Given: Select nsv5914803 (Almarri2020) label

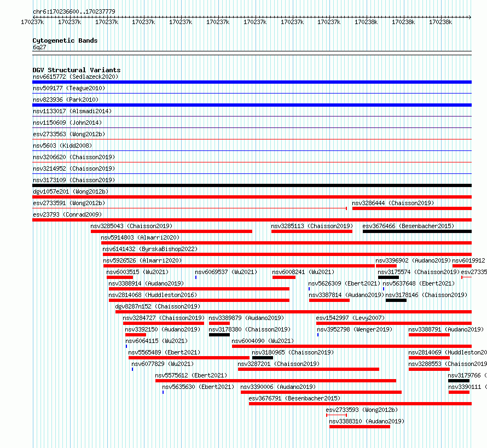Looking at the screenshot, I should [x=140, y=237].
